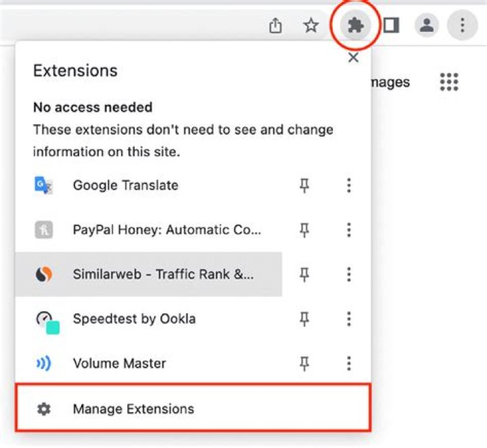
Task: Open more options for Similarweb
Action: [349, 274]
